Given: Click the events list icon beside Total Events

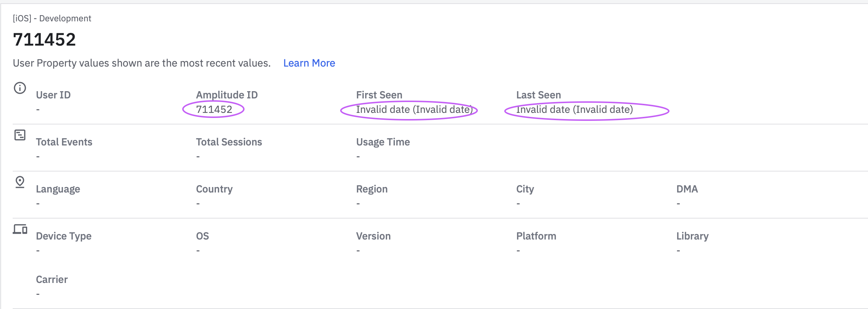Looking at the screenshot, I should tap(20, 135).
